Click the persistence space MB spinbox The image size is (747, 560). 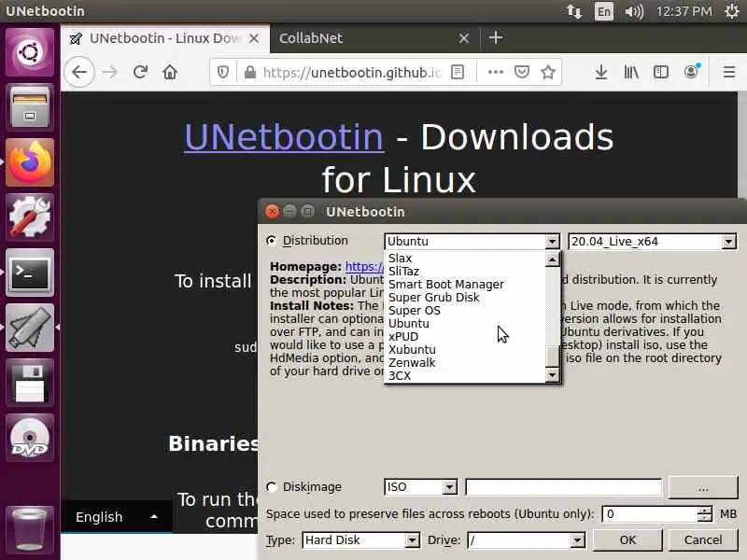click(656, 514)
